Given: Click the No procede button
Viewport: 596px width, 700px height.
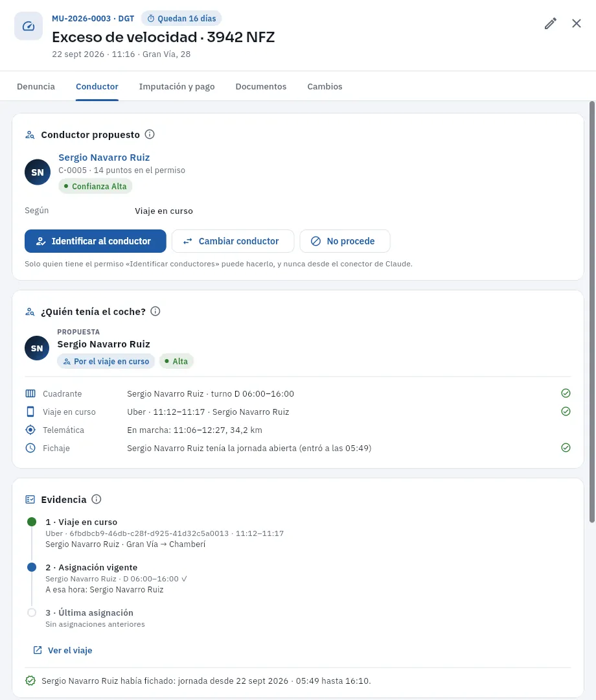Looking at the screenshot, I should tap(345, 241).
